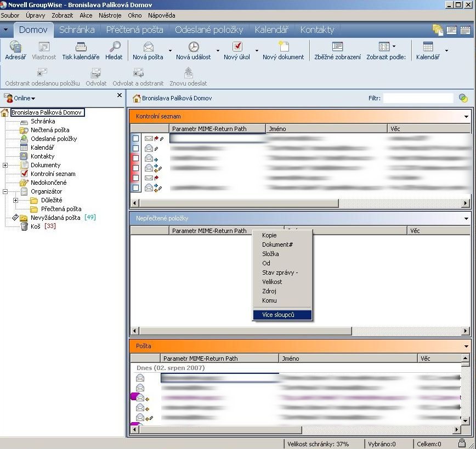
Task: Select the Koš trash folder
Action: click(35, 226)
